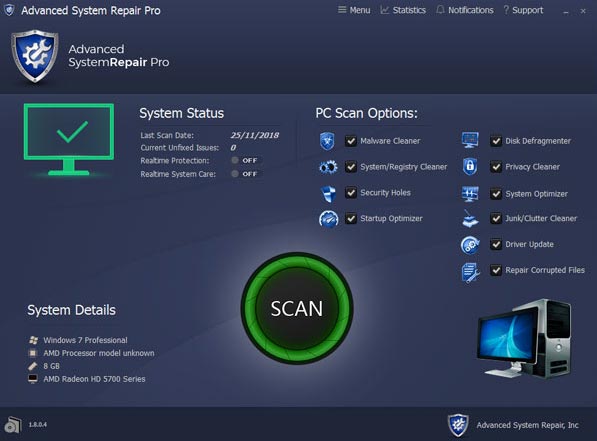597x441 pixels.
Task: Uncheck the Security Holes checkbox
Action: click(351, 193)
